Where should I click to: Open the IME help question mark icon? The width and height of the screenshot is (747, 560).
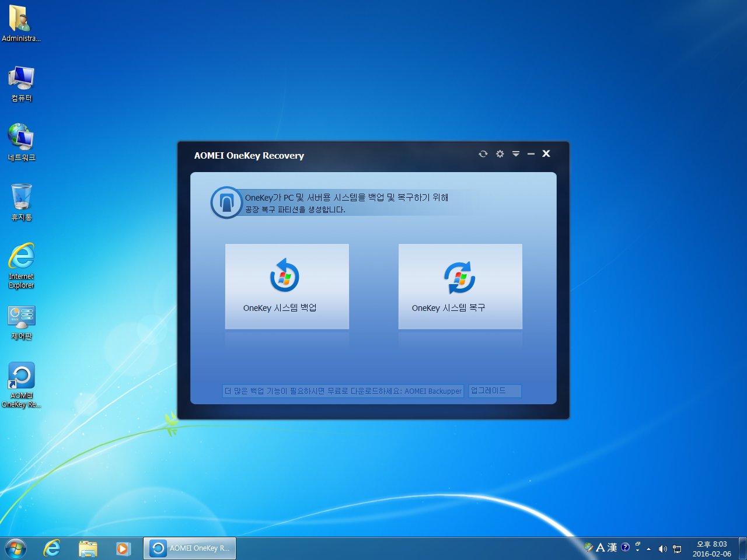pyautogui.click(x=625, y=547)
